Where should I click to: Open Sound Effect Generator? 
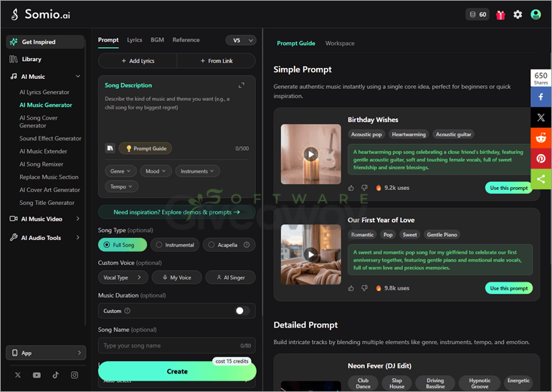click(50, 138)
